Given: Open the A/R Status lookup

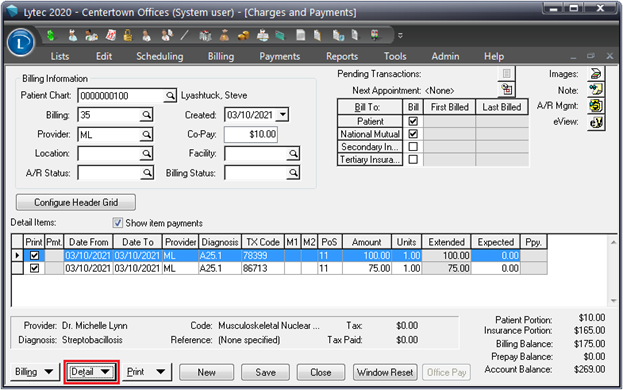Looking at the screenshot, I should (x=147, y=173).
